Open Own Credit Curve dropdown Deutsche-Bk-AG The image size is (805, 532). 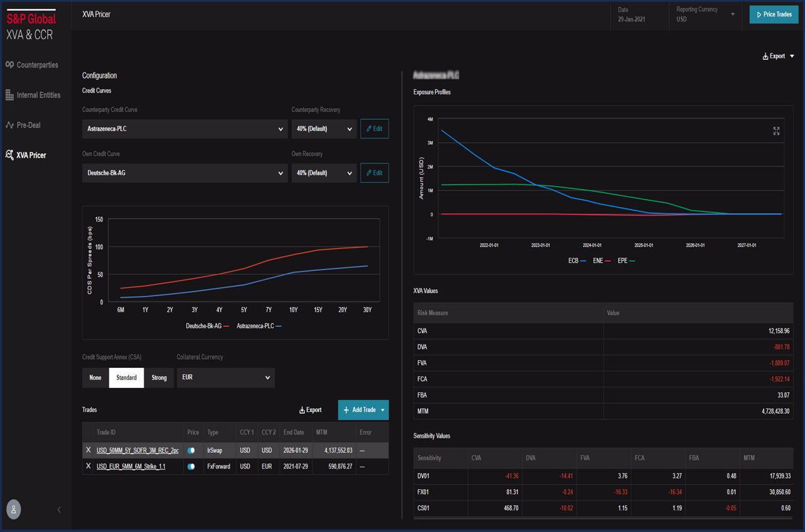(185, 173)
